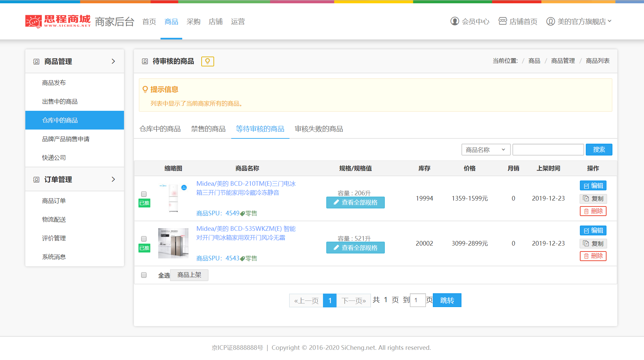Image resolution: width=644 pixels, height=360 pixels.
Task: Click the SiCheng mall logo
Action: click(x=58, y=21)
